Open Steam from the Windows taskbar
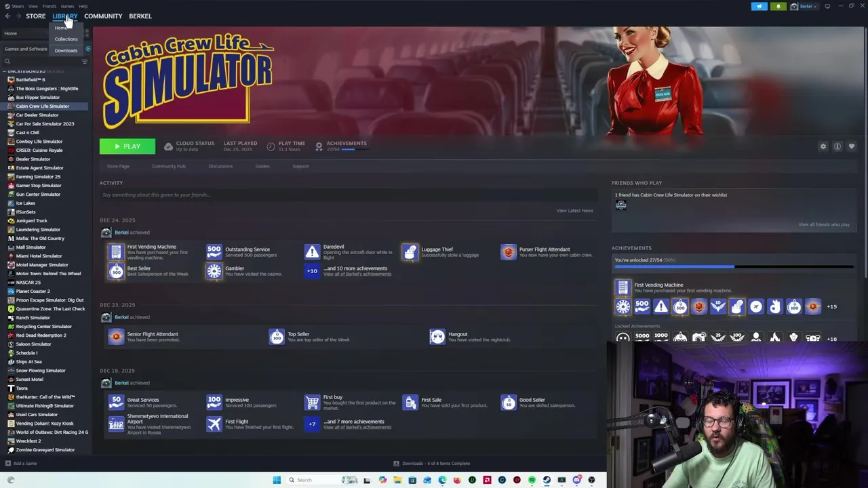 tap(547, 480)
